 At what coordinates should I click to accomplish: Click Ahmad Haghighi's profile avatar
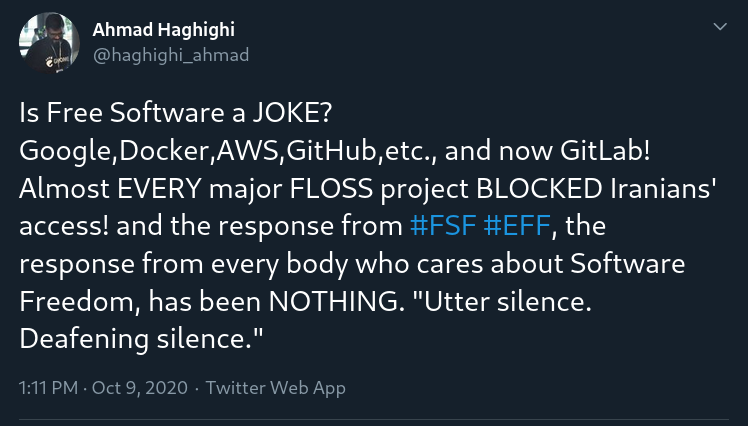pyautogui.click(x=49, y=43)
